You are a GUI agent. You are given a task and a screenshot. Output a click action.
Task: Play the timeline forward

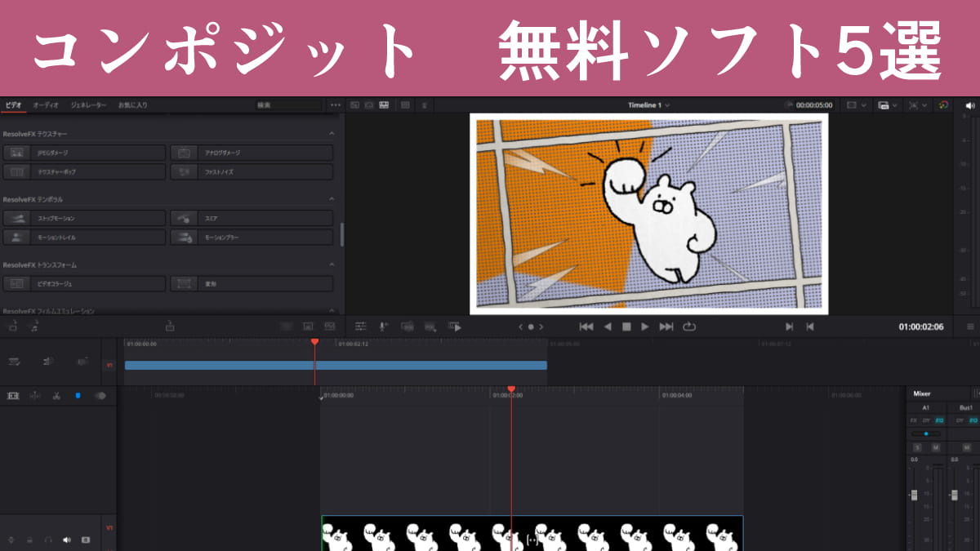pos(645,327)
